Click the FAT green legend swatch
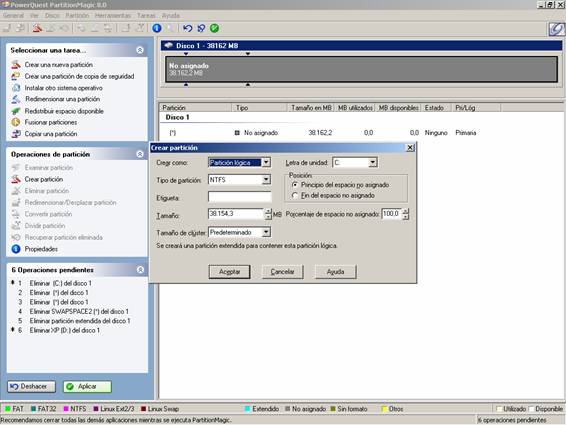Viewport: 566px width, 425px height. point(8,409)
